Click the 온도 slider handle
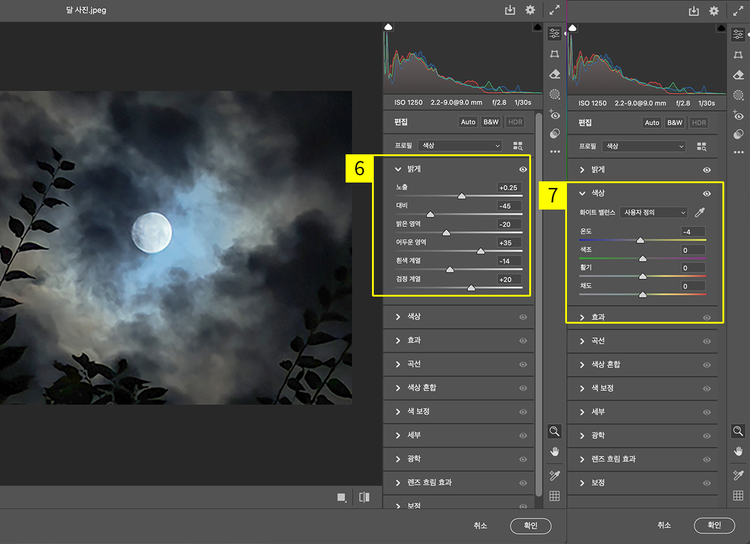Screen dimensions: 750x544 coord(640,240)
